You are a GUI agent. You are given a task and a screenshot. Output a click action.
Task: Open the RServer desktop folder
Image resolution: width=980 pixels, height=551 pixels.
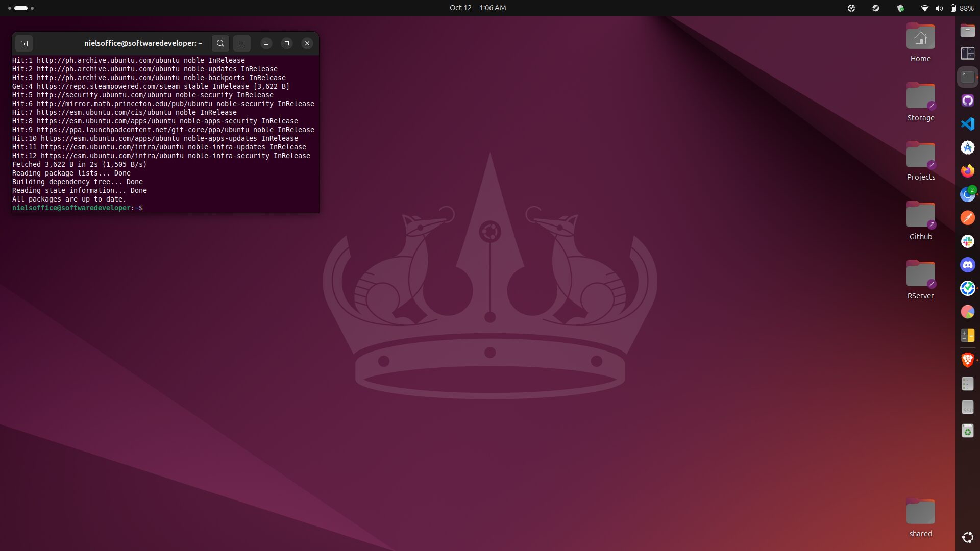tap(920, 274)
